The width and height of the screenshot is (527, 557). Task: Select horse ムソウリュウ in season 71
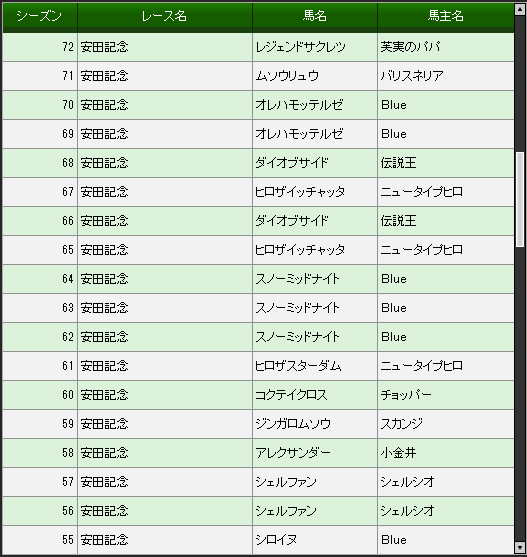[x=287, y=76]
